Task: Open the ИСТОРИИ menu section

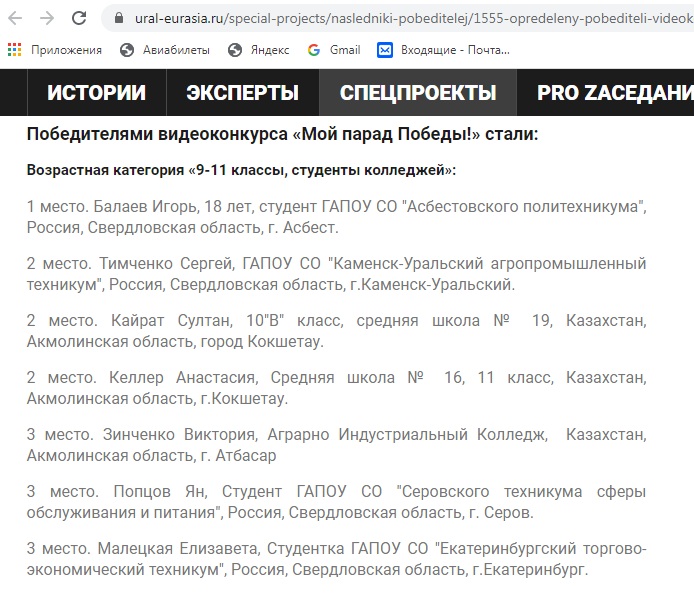Action: point(96,92)
